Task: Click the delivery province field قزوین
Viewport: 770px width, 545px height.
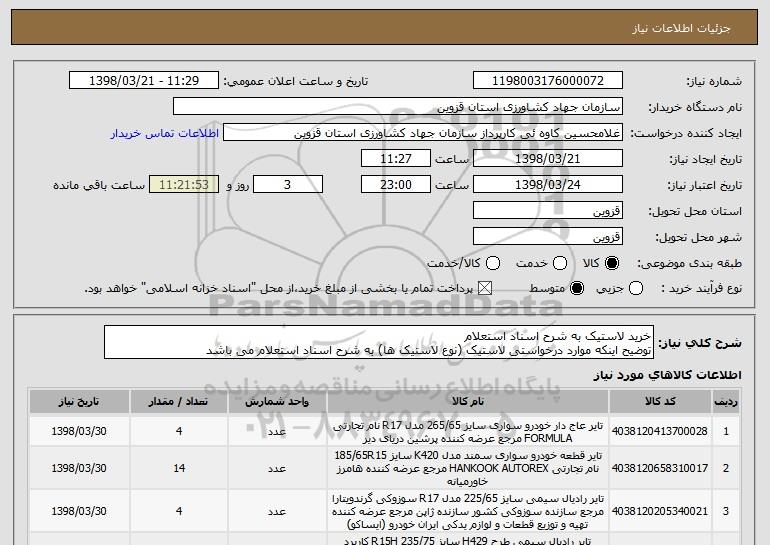Action: coord(548,211)
